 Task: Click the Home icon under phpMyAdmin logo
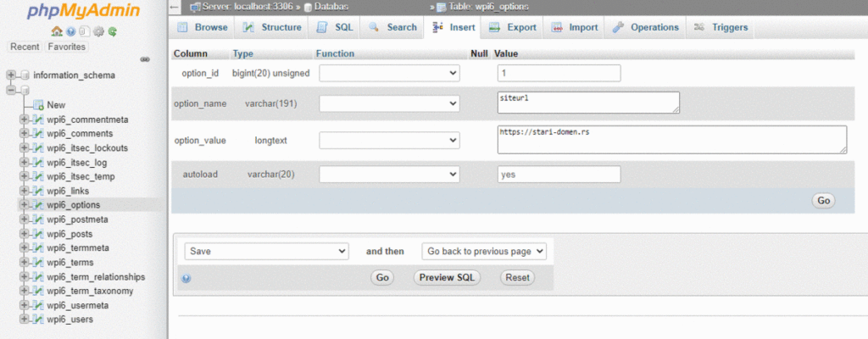pyautogui.click(x=57, y=31)
